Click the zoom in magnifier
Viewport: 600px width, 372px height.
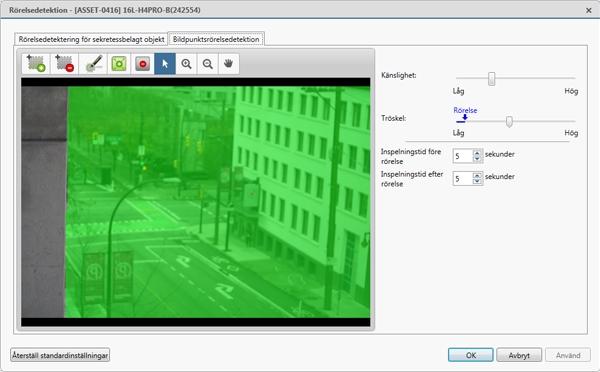[186, 64]
